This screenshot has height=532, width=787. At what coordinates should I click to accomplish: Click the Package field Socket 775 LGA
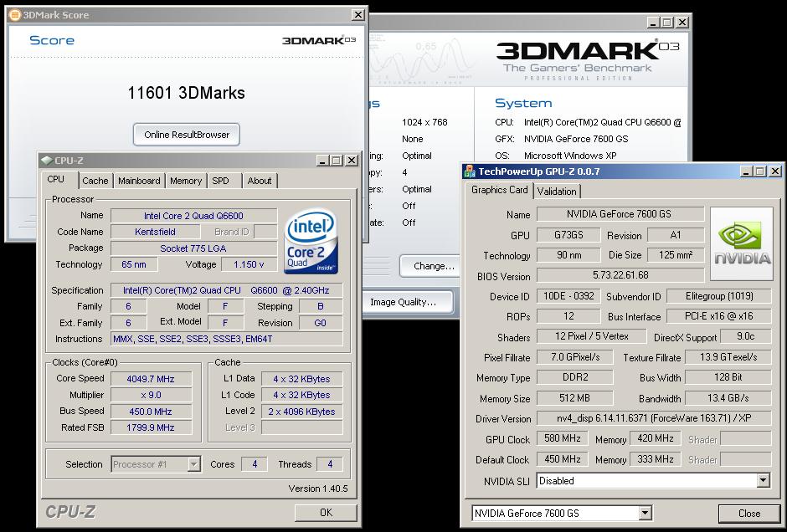tap(193, 248)
